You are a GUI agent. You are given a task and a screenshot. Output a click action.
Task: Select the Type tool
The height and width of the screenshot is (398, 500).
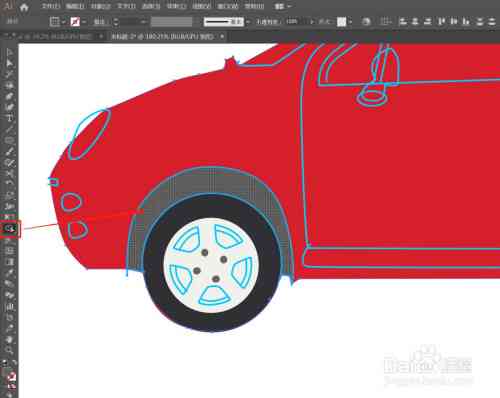[x=9, y=118]
